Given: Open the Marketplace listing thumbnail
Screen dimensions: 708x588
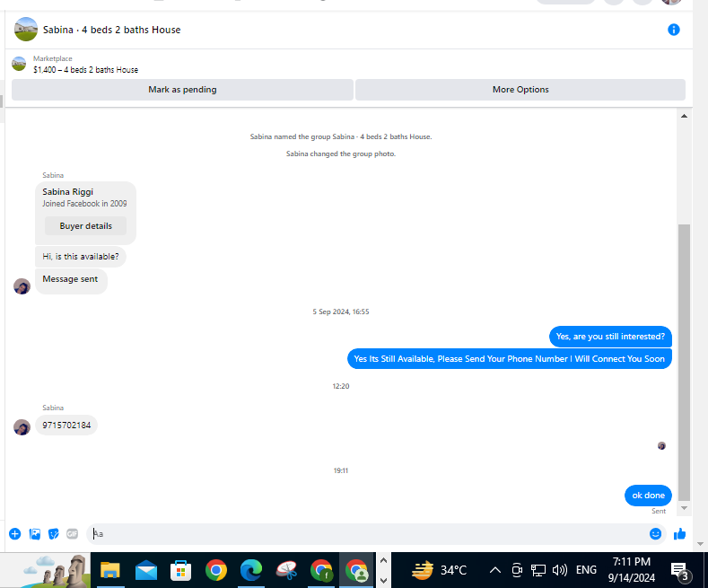Looking at the screenshot, I should pyautogui.click(x=19, y=64).
